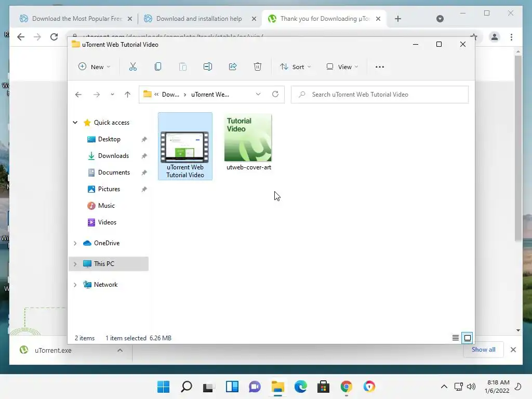Open uTorrent.exe download options chevron
The height and width of the screenshot is (399, 532).
pyautogui.click(x=120, y=350)
